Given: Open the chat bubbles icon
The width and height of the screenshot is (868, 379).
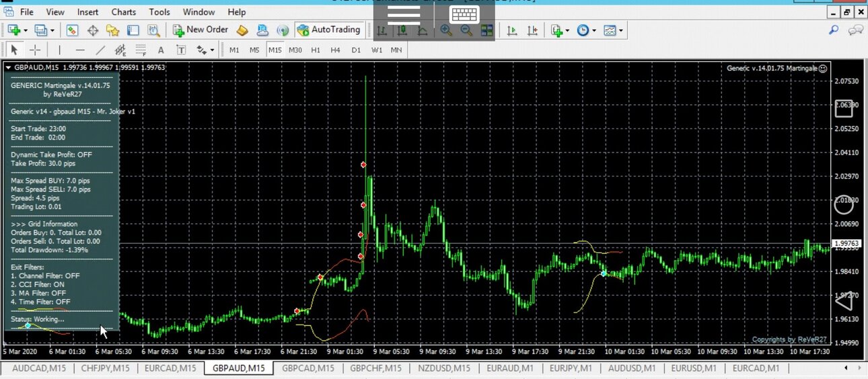Looking at the screenshot, I should tap(855, 30).
